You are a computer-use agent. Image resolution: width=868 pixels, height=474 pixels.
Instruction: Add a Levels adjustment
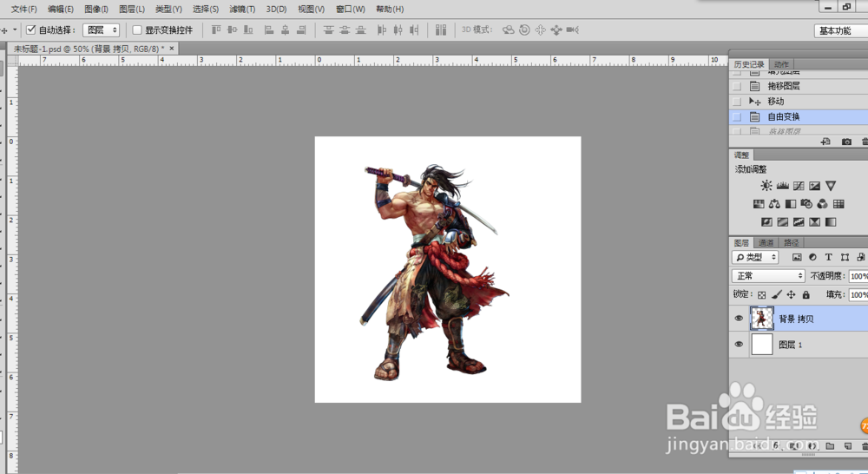coord(782,186)
